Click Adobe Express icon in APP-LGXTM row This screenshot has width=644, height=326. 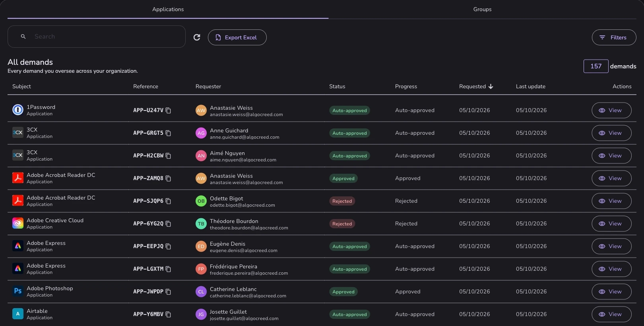(x=18, y=268)
